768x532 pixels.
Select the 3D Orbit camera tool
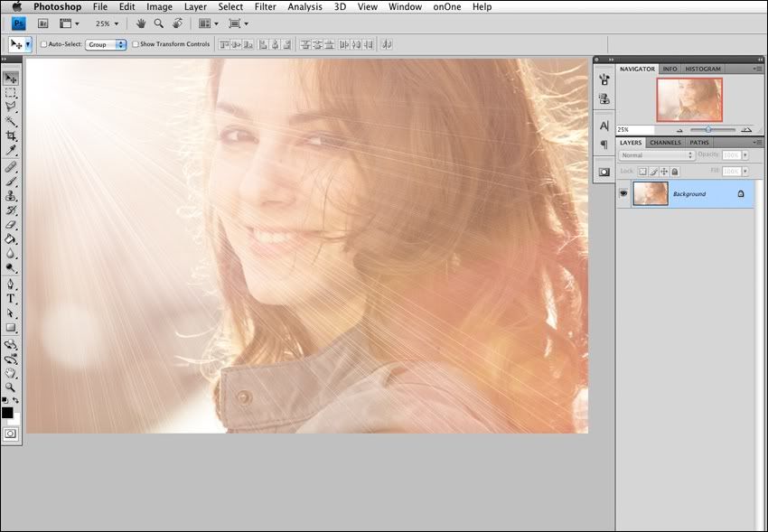point(11,359)
